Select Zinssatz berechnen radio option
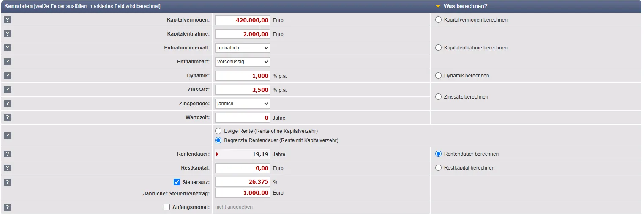This screenshot has width=644, height=214. (x=438, y=97)
